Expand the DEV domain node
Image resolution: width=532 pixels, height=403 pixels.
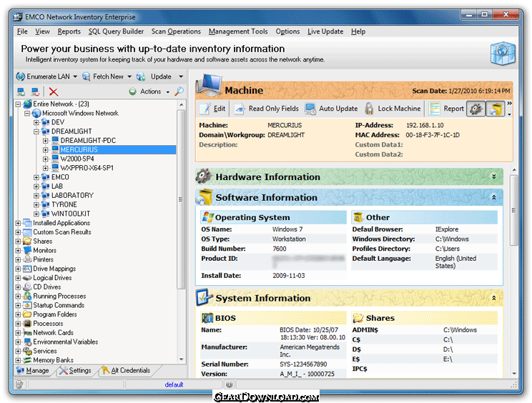click(36, 122)
